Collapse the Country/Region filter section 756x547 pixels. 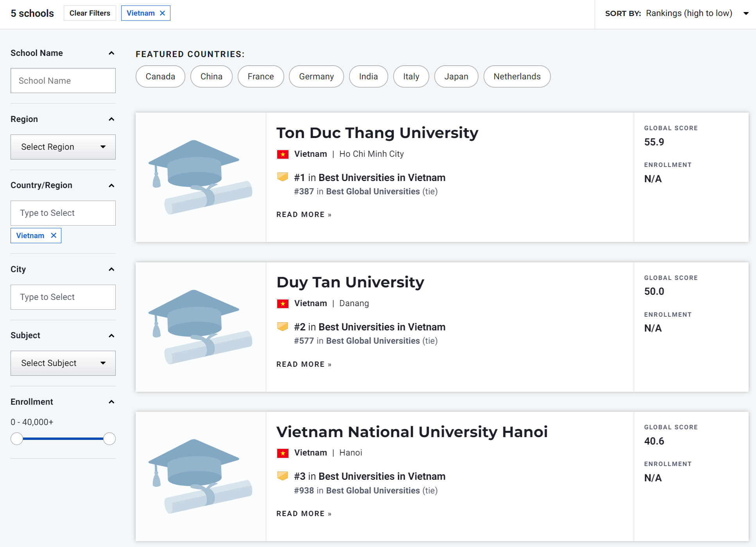click(x=111, y=185)
